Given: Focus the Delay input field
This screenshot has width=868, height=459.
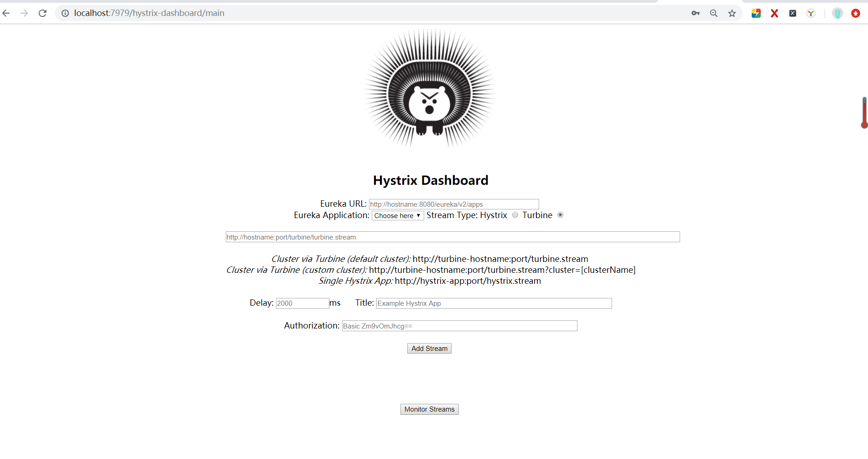Looking at the screenshot, I should point(302,303).
